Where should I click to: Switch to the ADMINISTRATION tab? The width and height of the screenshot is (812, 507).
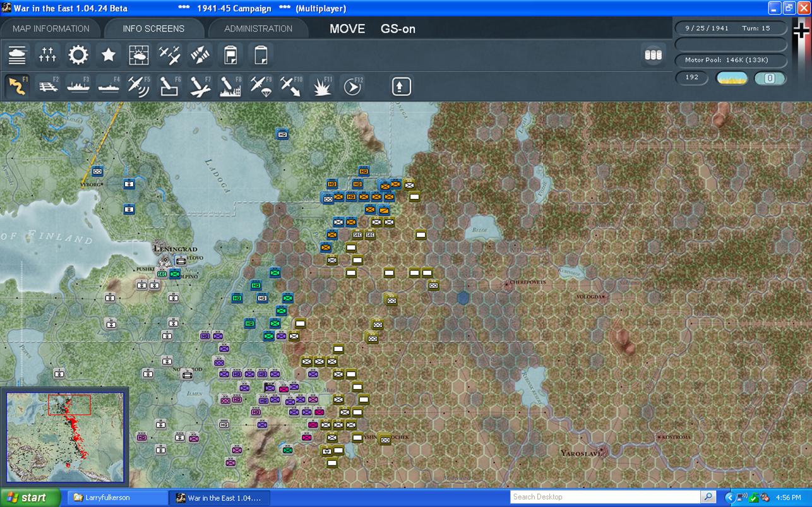click(258, 28)
